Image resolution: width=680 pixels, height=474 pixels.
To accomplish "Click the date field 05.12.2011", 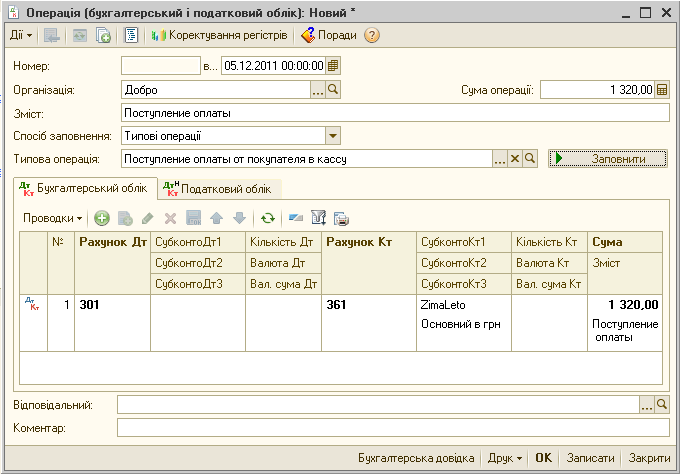I will click(274, 66).
